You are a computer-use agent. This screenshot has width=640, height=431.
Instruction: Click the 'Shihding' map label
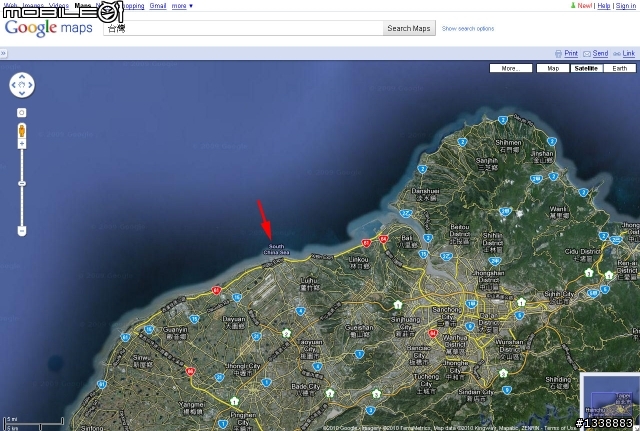tap(558, 382)
